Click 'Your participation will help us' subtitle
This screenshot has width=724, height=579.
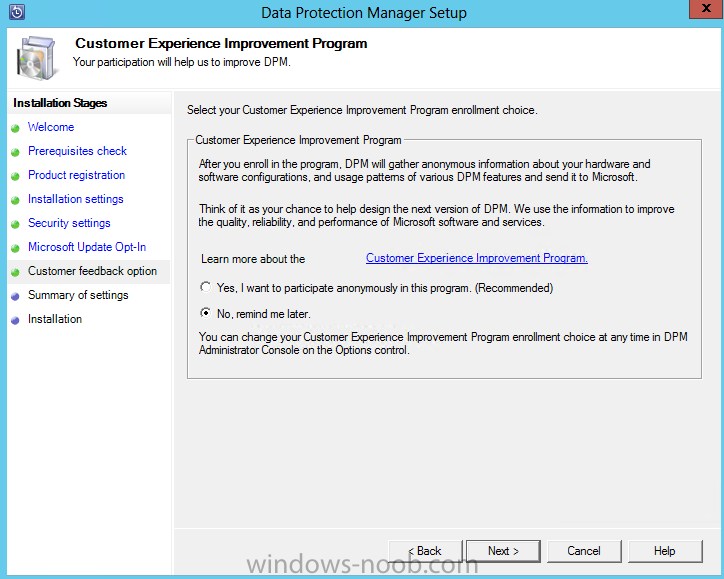(181, 62)
